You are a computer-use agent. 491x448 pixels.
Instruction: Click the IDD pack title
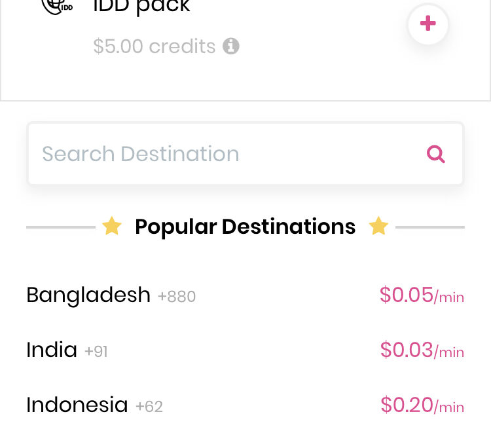click(141, 7)
